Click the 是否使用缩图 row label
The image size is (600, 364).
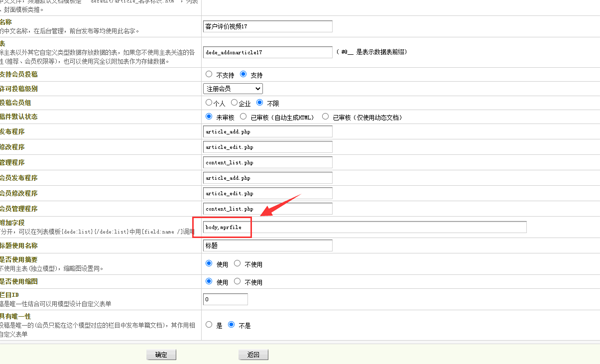19,282
